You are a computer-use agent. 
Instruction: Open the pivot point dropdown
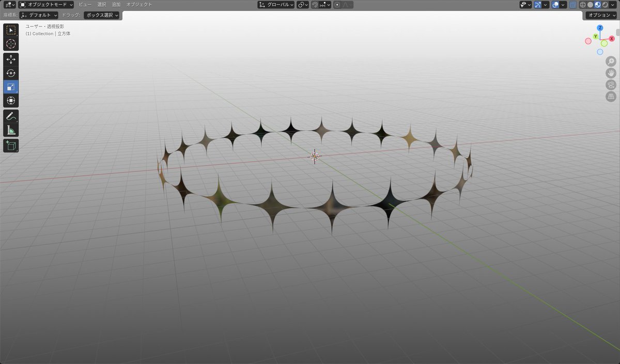coord(303,5)
